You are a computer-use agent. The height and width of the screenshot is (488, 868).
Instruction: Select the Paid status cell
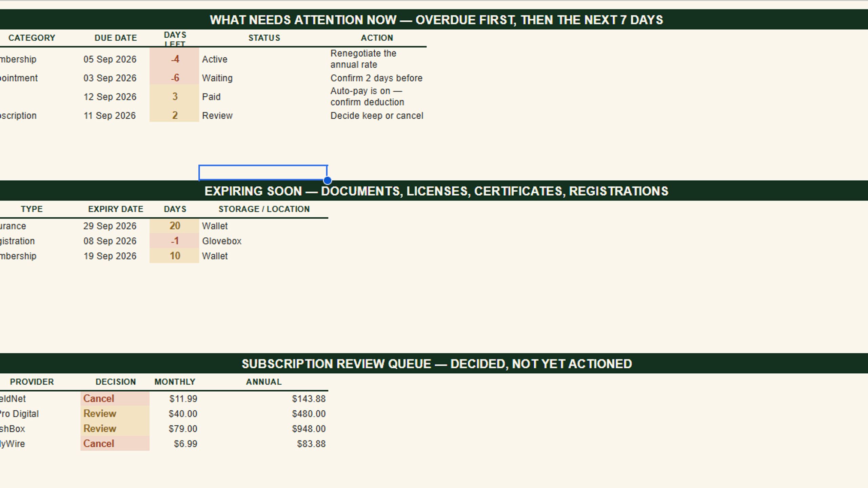pyautogui.click(x=263, y=97)
